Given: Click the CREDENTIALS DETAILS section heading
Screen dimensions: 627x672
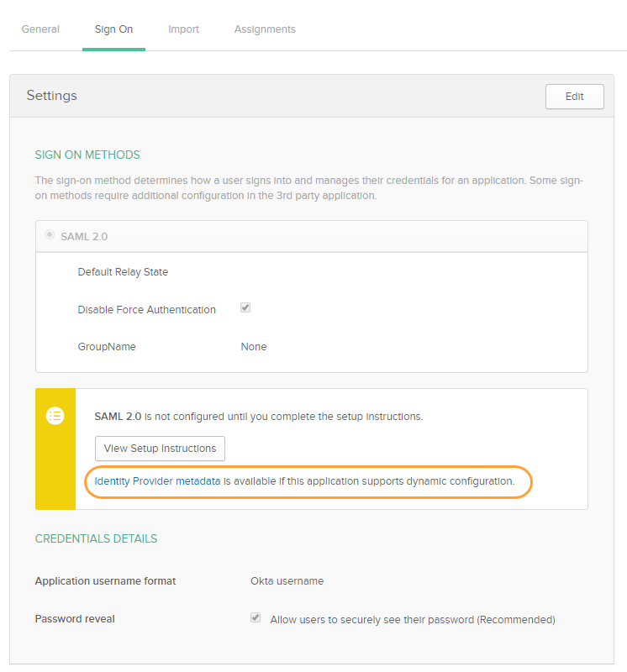Looking at the screenshot, I should point(96,538).
